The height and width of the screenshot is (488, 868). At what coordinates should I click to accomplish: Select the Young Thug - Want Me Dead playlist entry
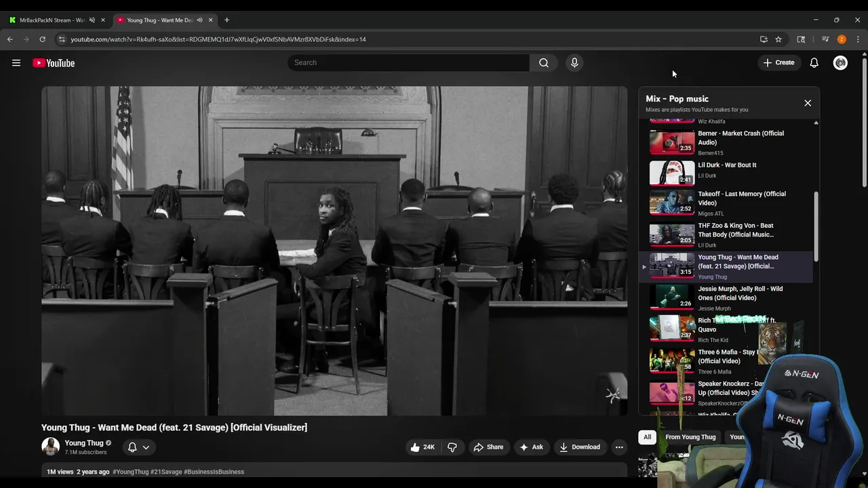click(x=726, y=266)
